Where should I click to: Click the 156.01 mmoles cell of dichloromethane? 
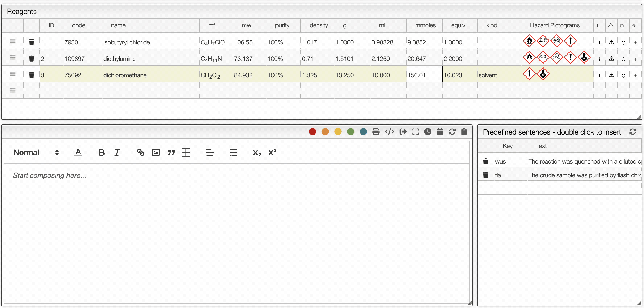[x=424, y=75]
